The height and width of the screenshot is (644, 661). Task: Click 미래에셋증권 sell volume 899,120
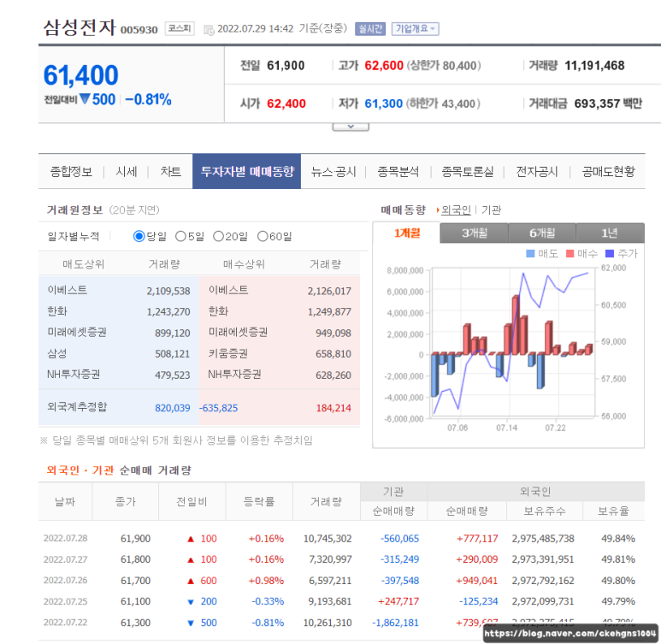tap(173, 334)
